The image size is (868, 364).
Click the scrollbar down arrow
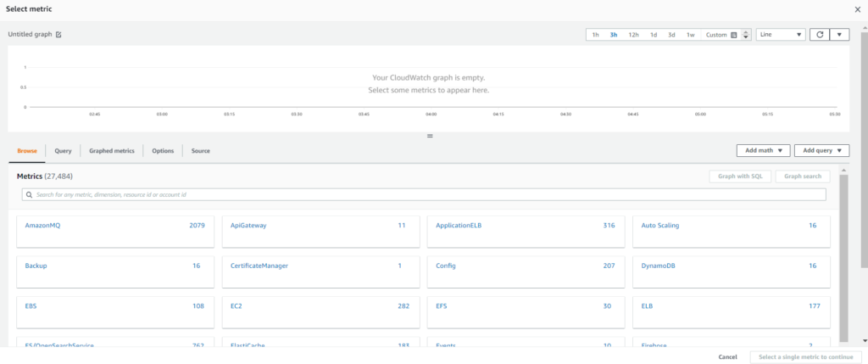tap(865, 340)
